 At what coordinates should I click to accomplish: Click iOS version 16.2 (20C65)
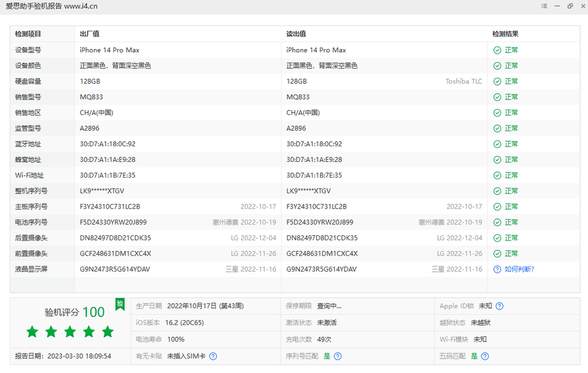(184, 323)
